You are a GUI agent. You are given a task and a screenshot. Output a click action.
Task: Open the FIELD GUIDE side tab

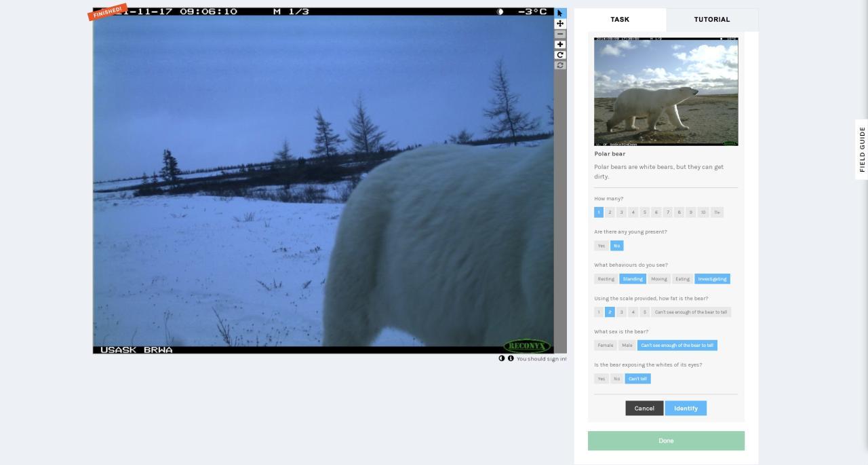(x=862, y=149)
